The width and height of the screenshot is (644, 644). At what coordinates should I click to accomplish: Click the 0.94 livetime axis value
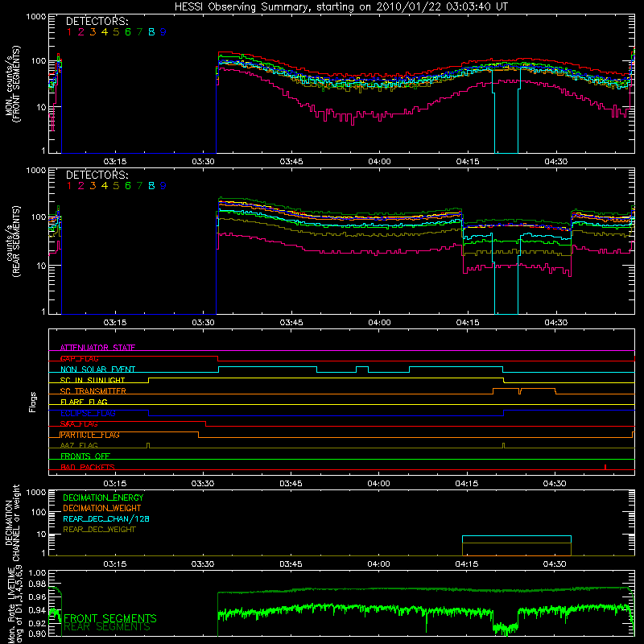click(x=37, y=610)
